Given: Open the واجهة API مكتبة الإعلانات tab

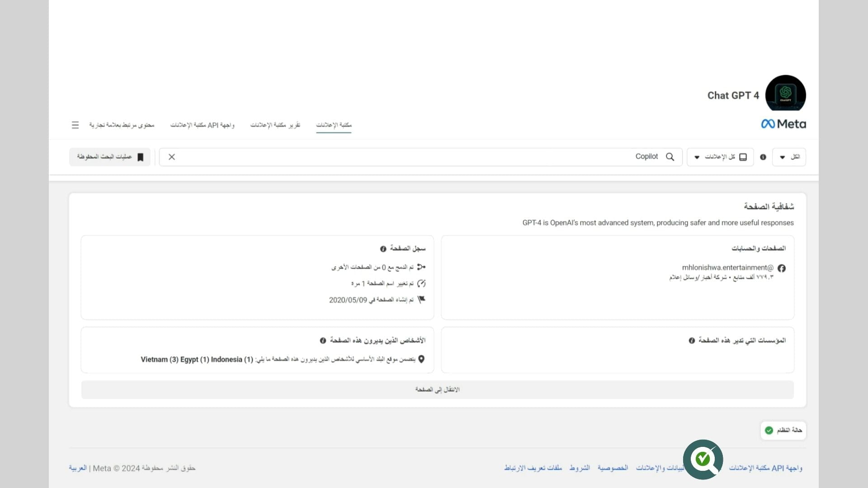Looking at the screenshot, I should 202,125.
